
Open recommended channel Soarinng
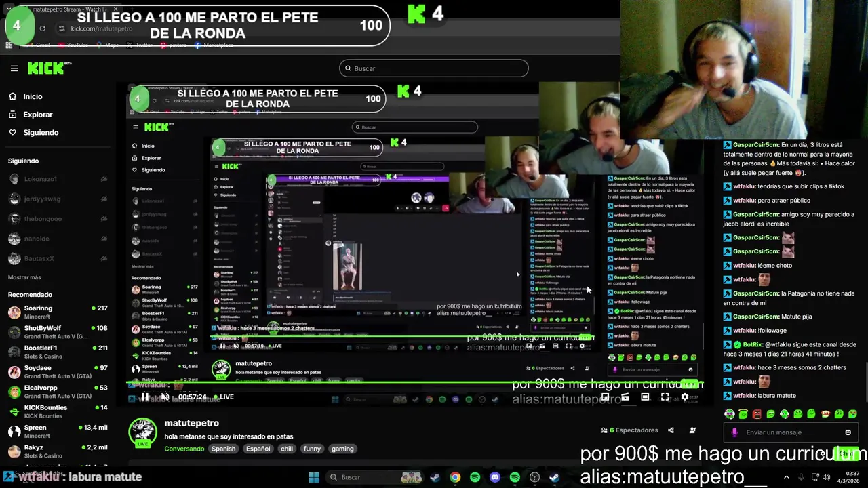click(58, 312)
